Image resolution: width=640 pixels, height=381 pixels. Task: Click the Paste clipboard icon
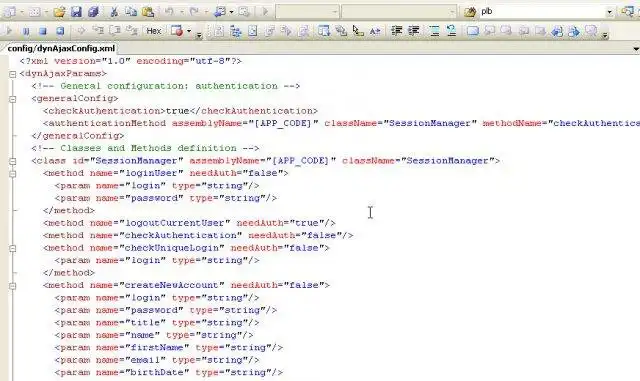pyautogui.click(x=148, y=12)
